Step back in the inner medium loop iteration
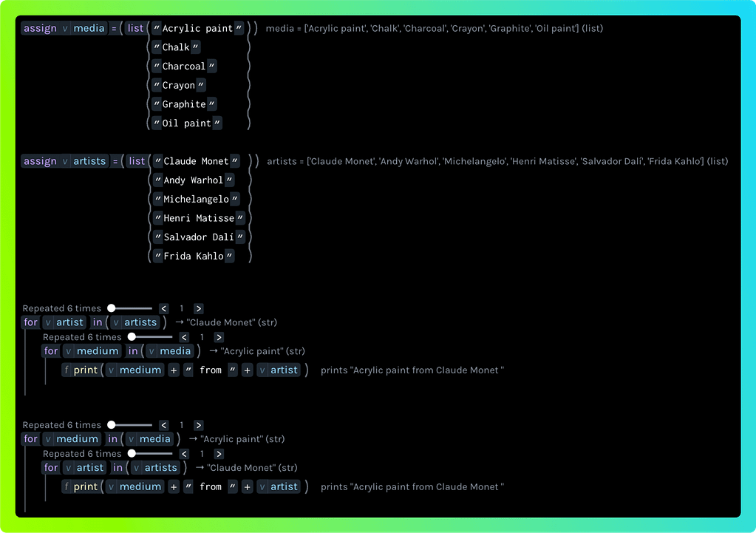This screenshot has width=756, height=533. 184,337
